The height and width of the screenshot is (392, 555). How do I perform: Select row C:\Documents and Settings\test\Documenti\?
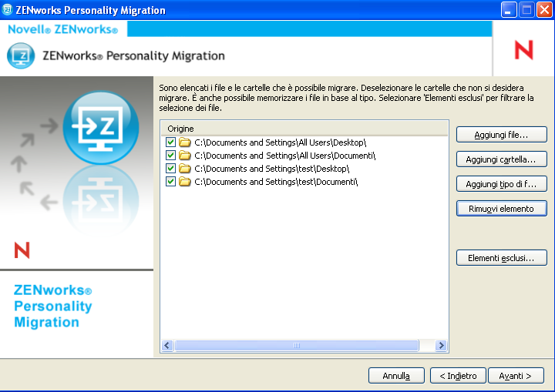276,182
